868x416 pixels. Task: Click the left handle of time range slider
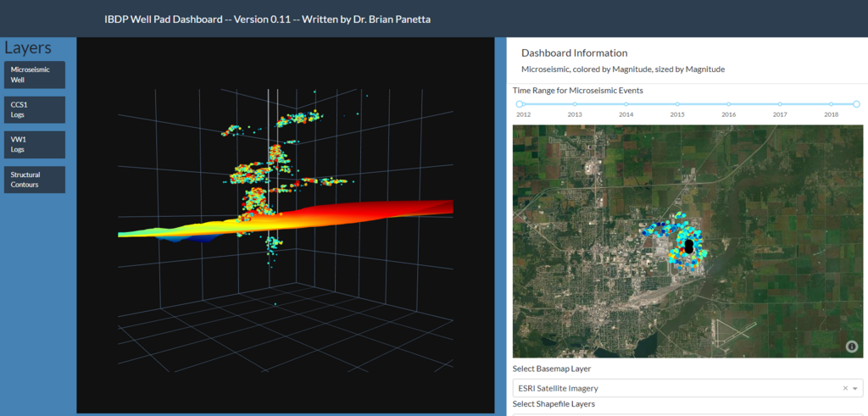(x=520, y=104)
